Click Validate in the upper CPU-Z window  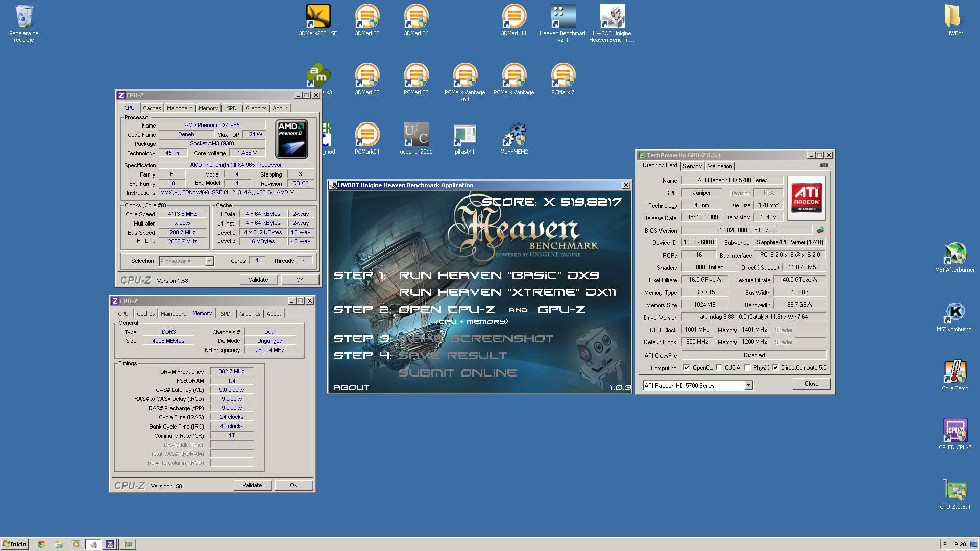[258, 280]
